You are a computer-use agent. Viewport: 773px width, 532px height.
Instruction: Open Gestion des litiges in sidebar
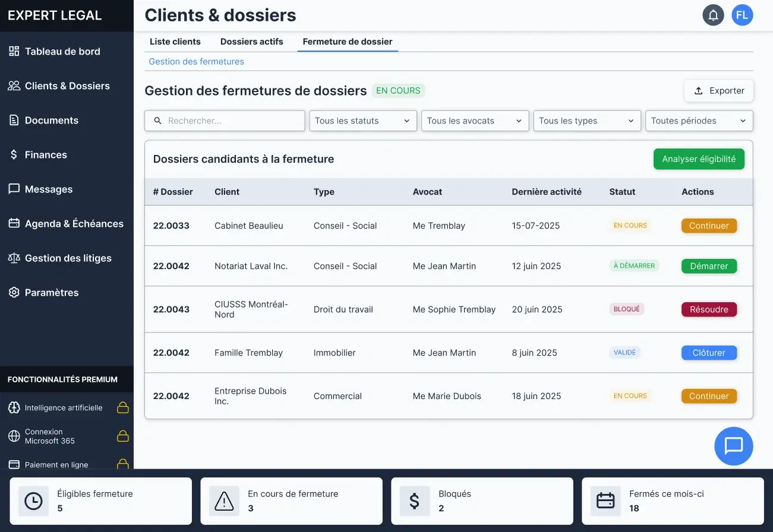coord(68,258)
